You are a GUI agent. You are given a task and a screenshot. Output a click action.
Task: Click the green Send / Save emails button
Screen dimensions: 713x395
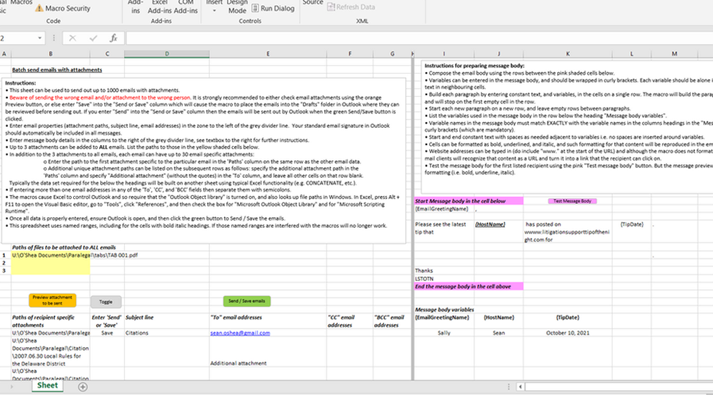pos(246,301)
